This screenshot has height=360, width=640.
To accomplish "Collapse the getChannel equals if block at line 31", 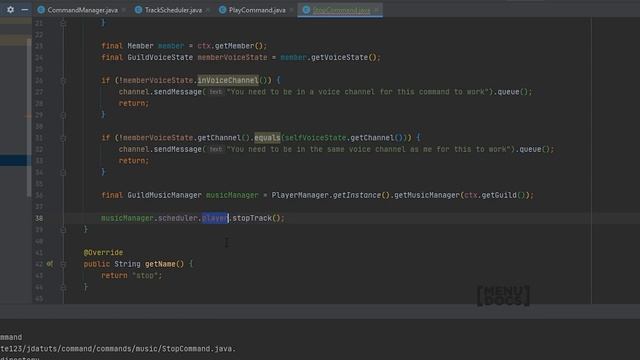I will pos(63,138).
